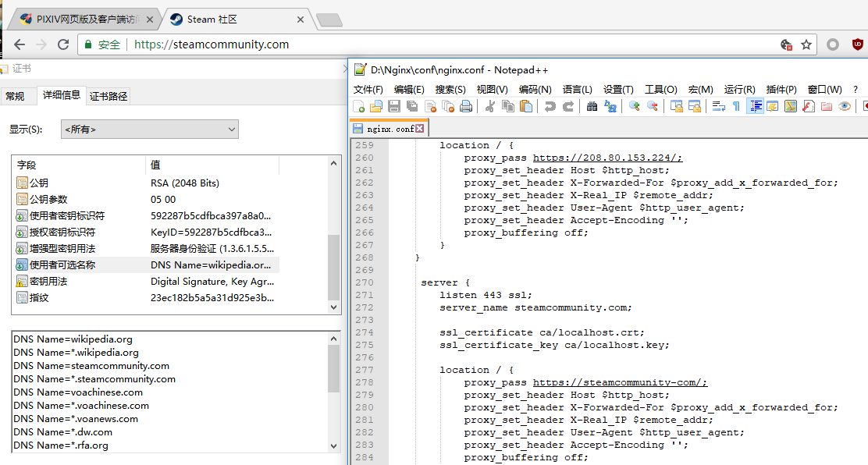
Task: Open the 编辑(E) menu
Action: point(409,90)
